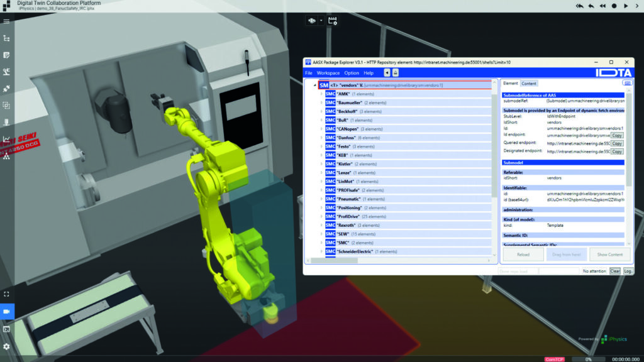Copy the Id endpoint value
Image resolution: width=644 pixels, height=362 pixels.
(x=617, y=135)
